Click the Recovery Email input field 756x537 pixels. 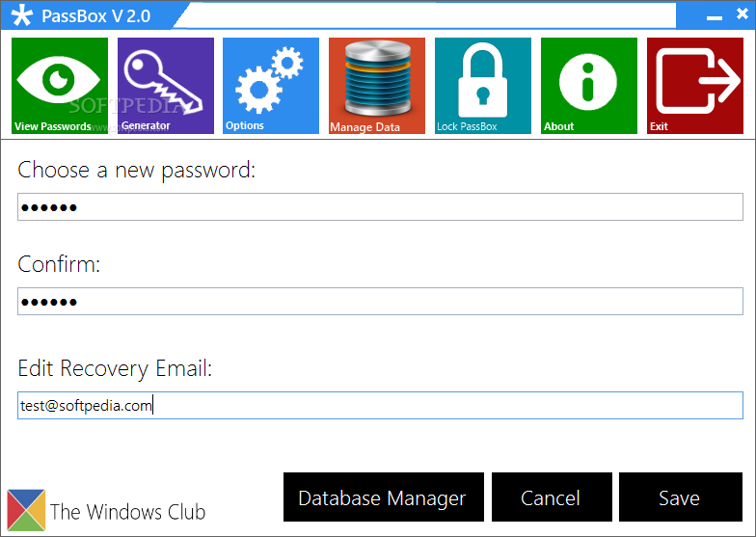pos(380,405)
